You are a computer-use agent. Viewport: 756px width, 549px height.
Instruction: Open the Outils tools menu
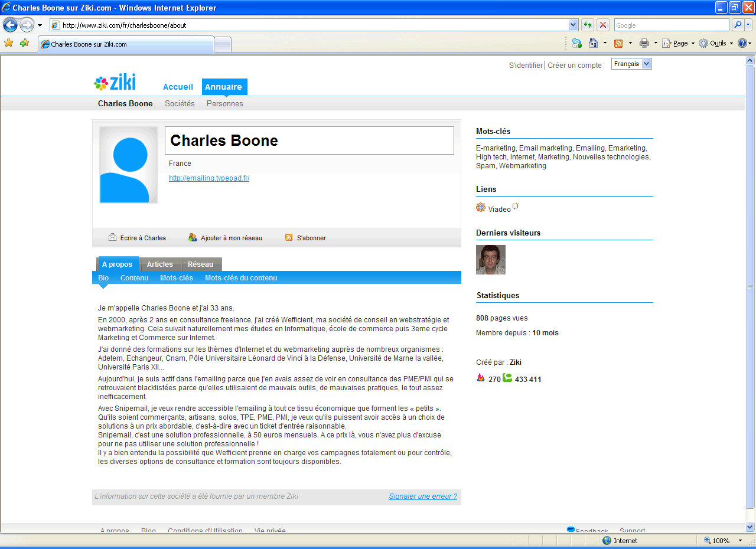(x=716, y=43)
